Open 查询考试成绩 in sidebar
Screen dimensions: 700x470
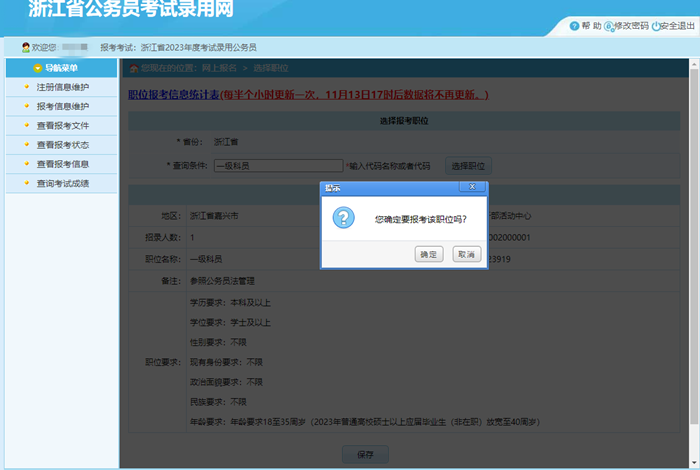point(62,184)
